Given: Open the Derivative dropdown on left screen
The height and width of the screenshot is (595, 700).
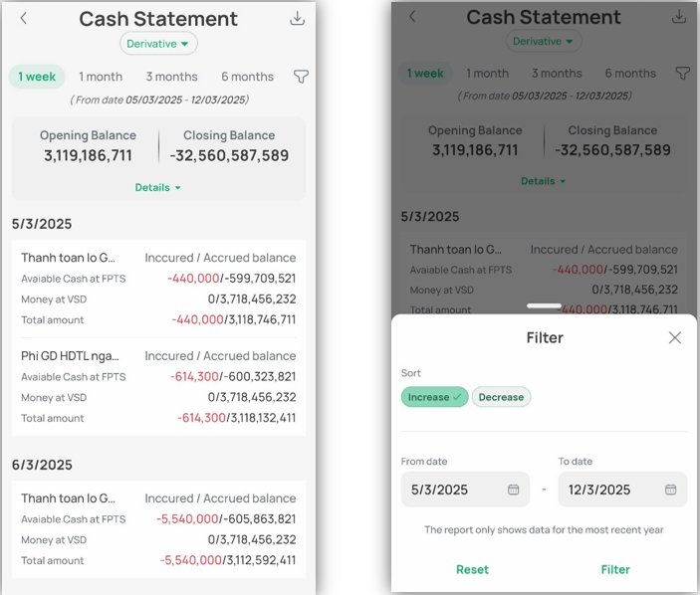Looking at the screenshot, I should [x=158, y=44].
